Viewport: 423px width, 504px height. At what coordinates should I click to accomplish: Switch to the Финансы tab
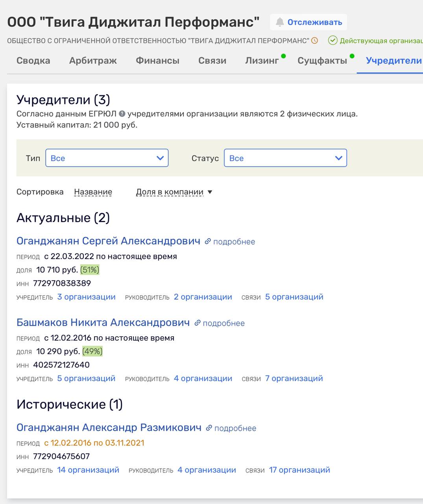157,61
